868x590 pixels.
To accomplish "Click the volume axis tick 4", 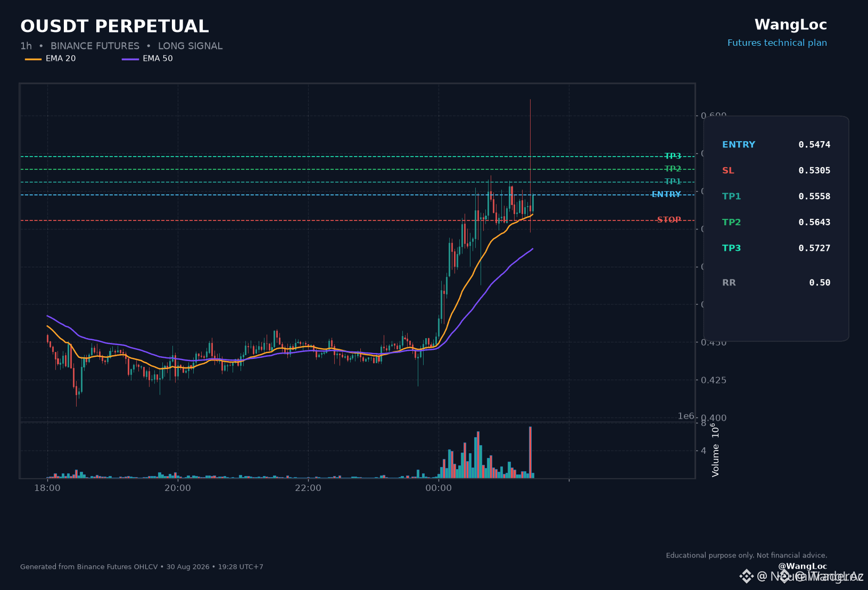I will point(704,450).
